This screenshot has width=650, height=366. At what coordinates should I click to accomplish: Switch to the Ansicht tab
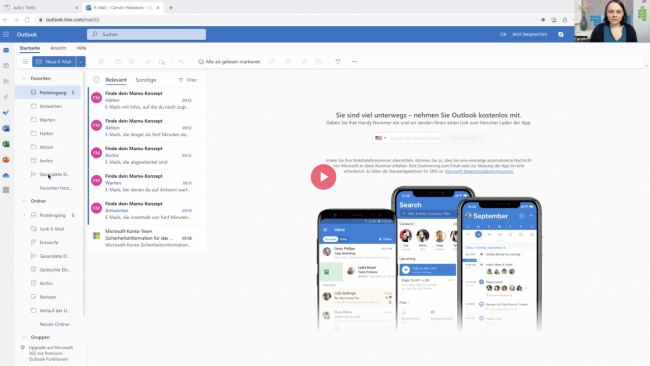[58, 48]
